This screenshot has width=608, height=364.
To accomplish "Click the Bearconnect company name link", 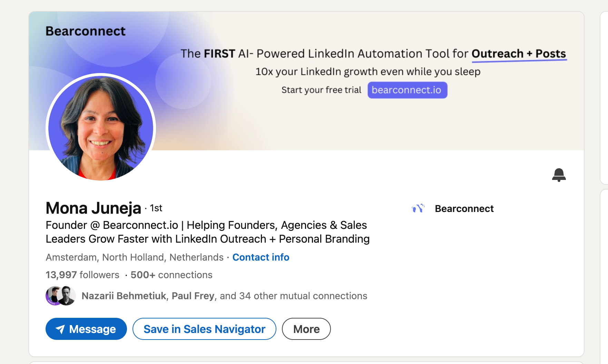I will 464,209.
